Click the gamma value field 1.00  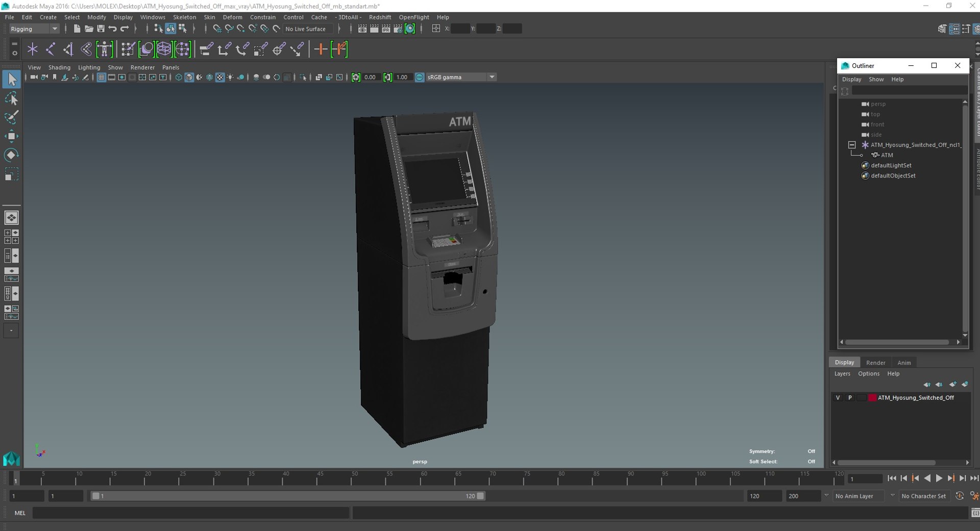[402, 78]
